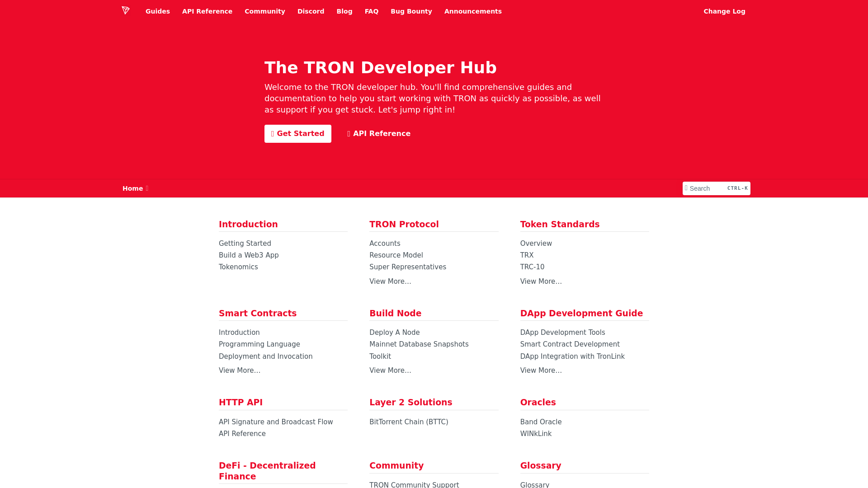Viewport: 868px width, 488px height.
Task: Expand the Home breadcrumb dropdown
Action: pyautogui.click(x=135, y=188)
